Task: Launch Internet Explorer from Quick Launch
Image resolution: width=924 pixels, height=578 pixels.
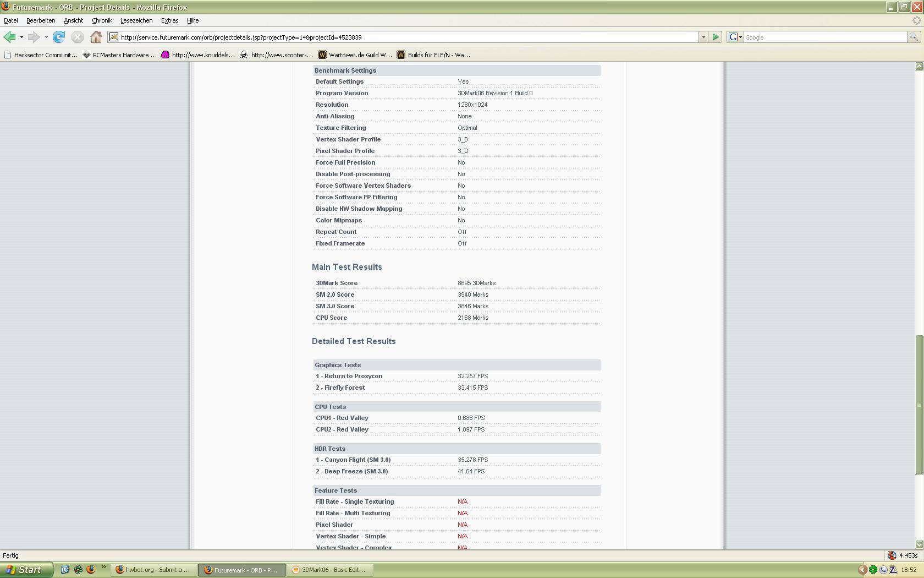Action: (64, 570)
